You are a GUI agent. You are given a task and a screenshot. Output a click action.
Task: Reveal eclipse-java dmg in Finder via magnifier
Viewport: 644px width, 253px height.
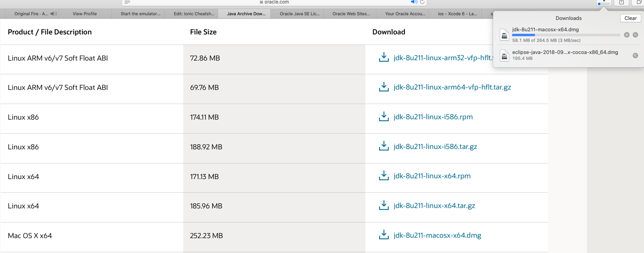(x=635, y=56)
